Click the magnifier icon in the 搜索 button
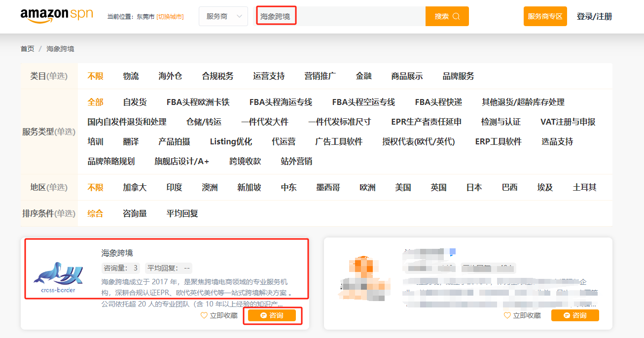 (456, 16)
